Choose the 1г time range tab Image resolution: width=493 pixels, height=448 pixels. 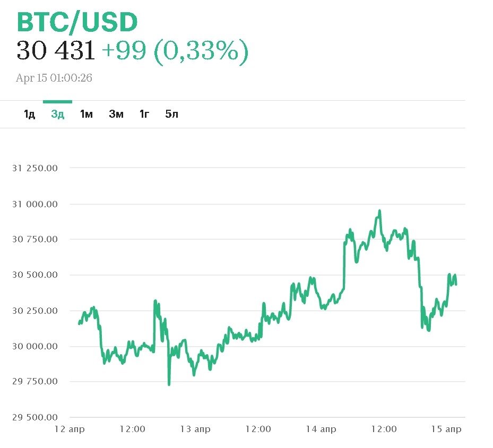144,114
